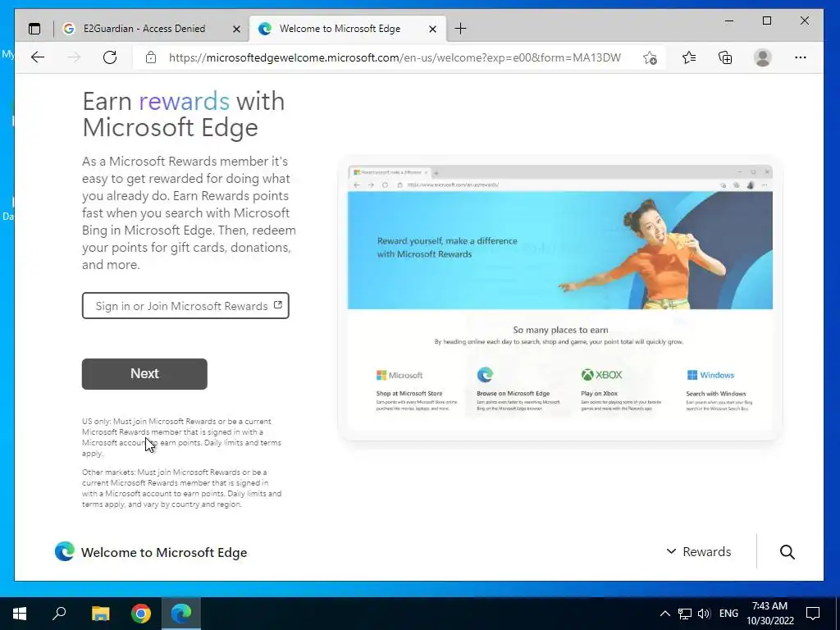
Task: Click the 'US only' disclaimer paragraph
Action: point(181,437)
